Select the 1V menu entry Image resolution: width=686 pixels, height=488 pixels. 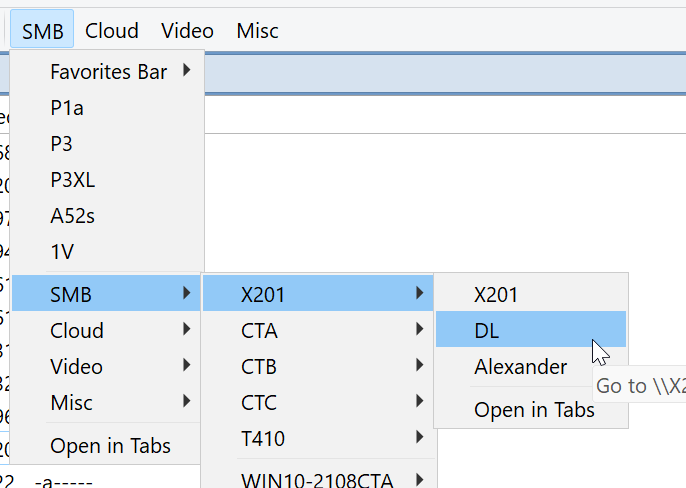pyautogui.click(x=62, y=252)
